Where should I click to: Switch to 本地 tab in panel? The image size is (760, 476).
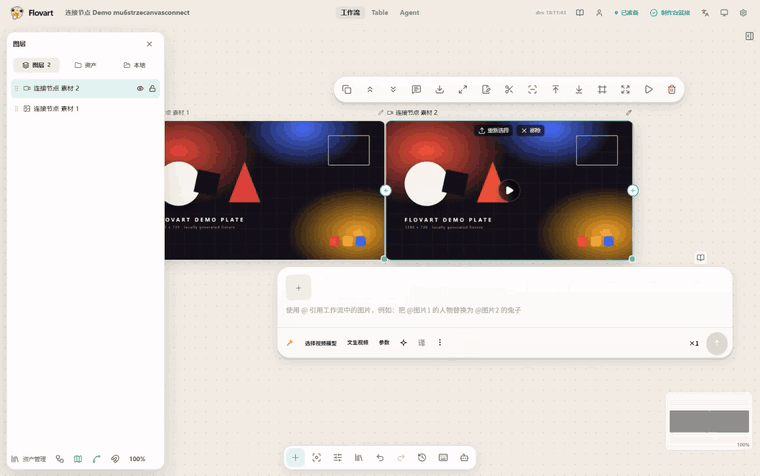coord(134,65)
